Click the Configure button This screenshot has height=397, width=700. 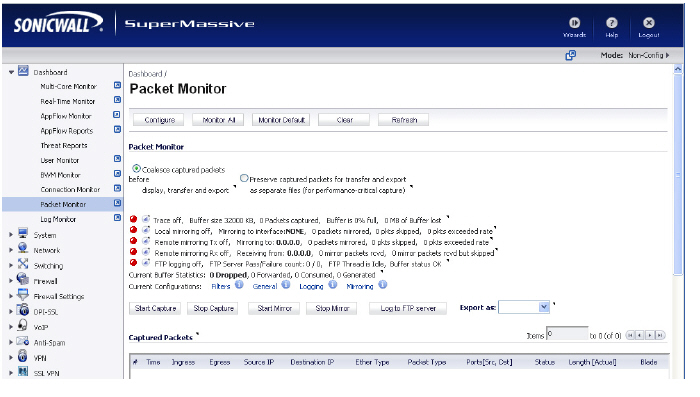(x=159, y=120)
